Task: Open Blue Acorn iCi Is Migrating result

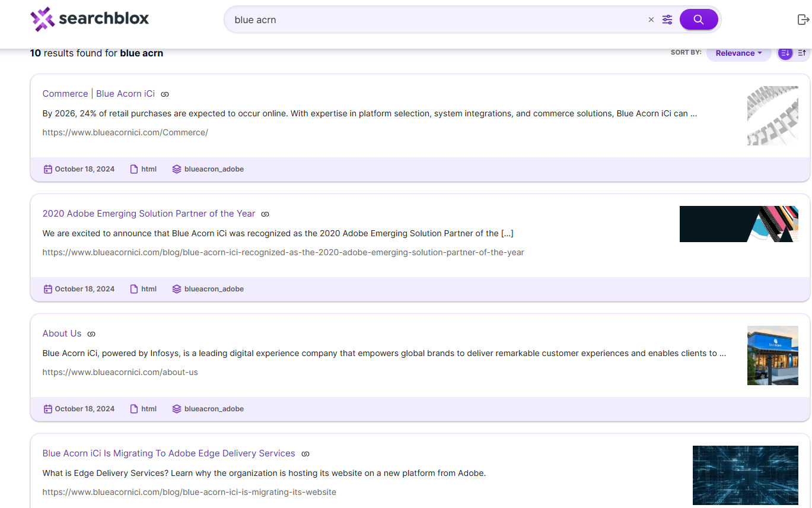Action: pos(168,453)
